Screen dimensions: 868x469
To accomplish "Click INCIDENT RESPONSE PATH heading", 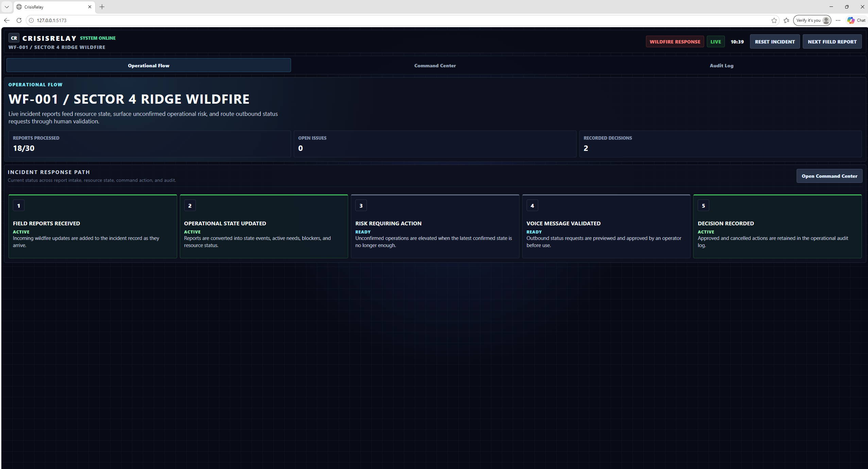I will coord(49,172).
